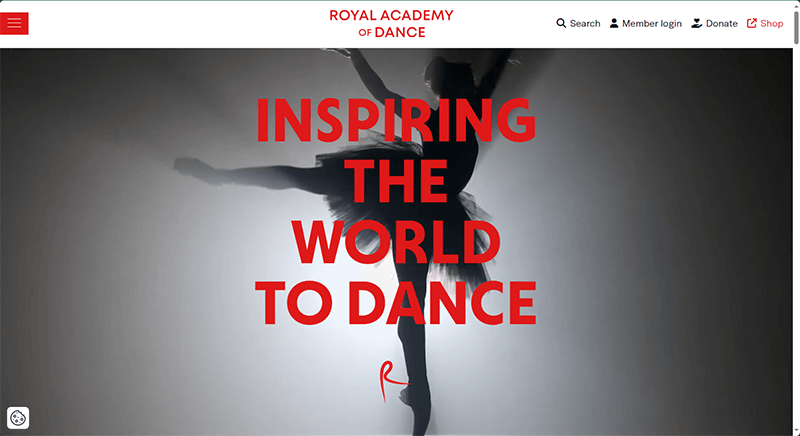Visit the Shop link
800x436 pixels.
pos(771,23)
